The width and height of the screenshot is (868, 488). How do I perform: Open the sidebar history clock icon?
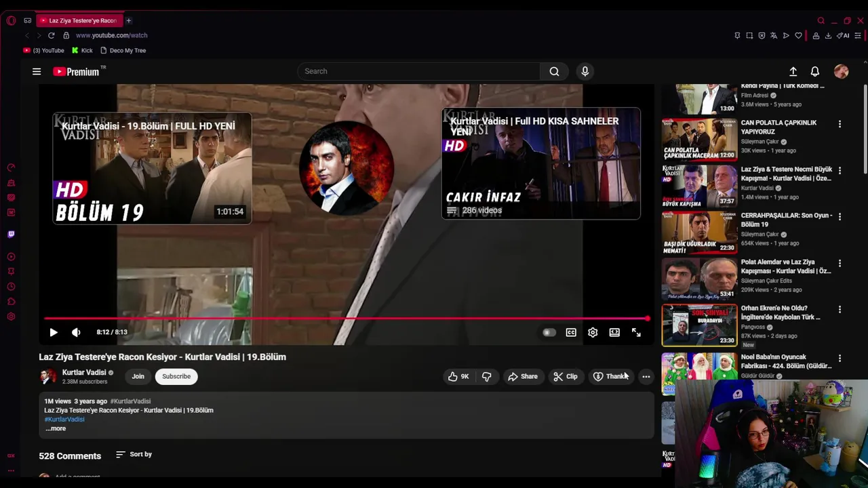click(x=11, y=287)
